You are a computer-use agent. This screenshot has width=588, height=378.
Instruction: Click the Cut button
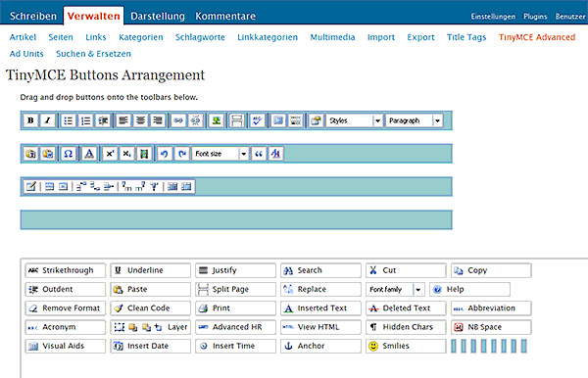(406, 270)
